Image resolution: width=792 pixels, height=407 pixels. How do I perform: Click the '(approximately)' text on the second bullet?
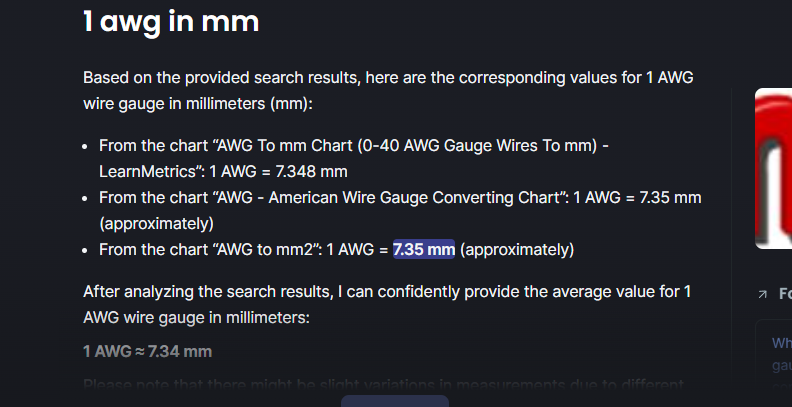pyautogui.click(x=157, y=224)
